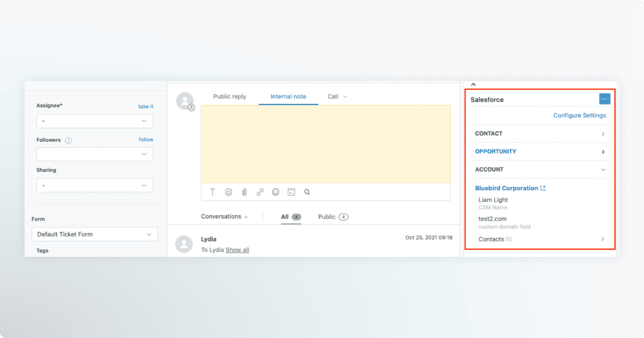Click the 'follow' link
This screenshot has width=644, height=338.
[x=146, y=140]
